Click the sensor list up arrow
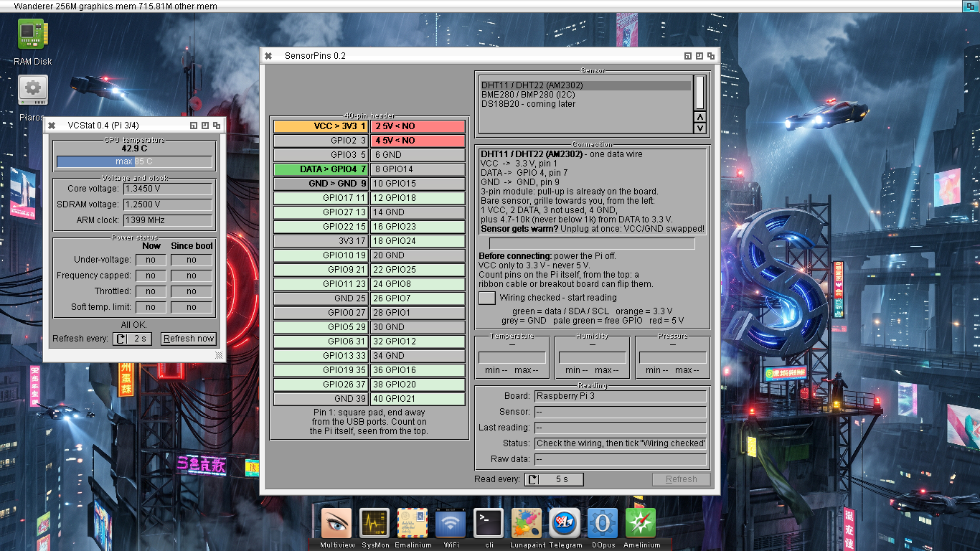The height and width of the screenshot is (551, 980). pyautogui.click(x=700, y=117)
